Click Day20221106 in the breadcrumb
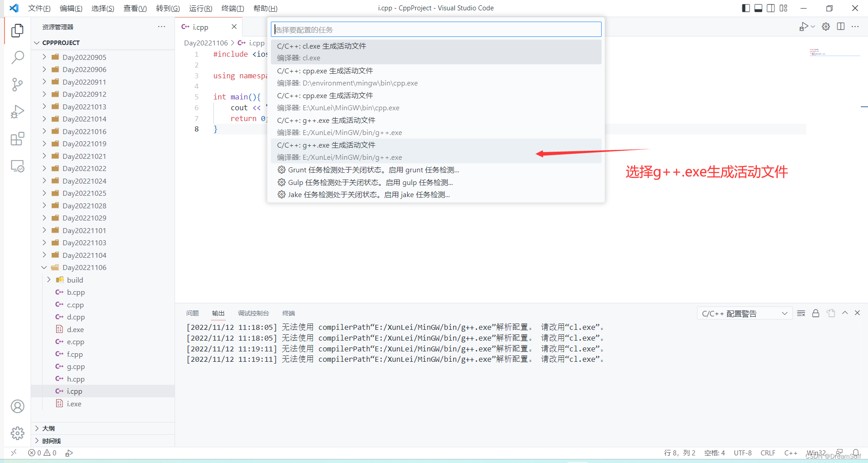Viewport: 868px width, 463px height. 206,43
